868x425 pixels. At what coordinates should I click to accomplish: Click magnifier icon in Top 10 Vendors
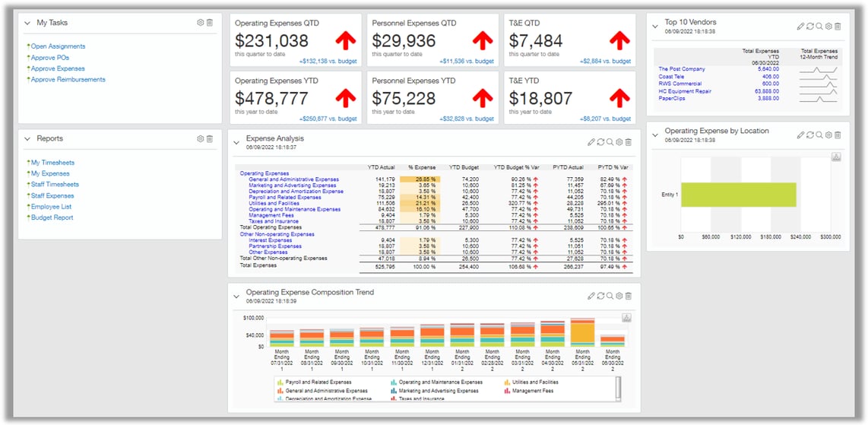(819, 26)
